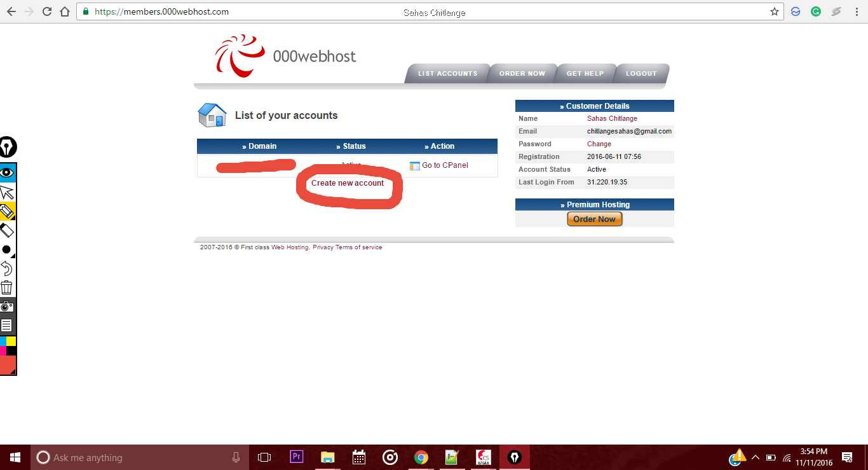The height and width of the screenshot is (470, 868).
Task: Open Google Chrome from the taskbar
Action: pos(421,457)
